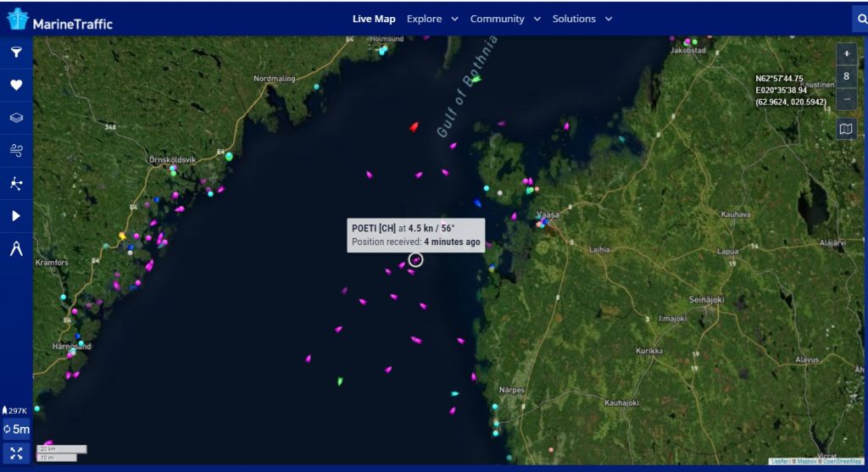The width and height of the screenshot is (868, 472).
Task: Start the play animation tool
Action: 16,216
